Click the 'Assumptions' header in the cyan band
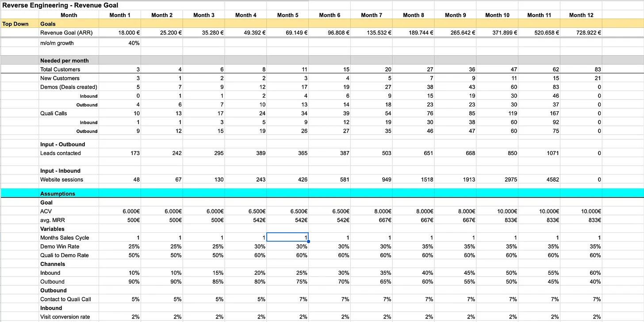This screenshot has height=322, width=644. coord(57,193)
